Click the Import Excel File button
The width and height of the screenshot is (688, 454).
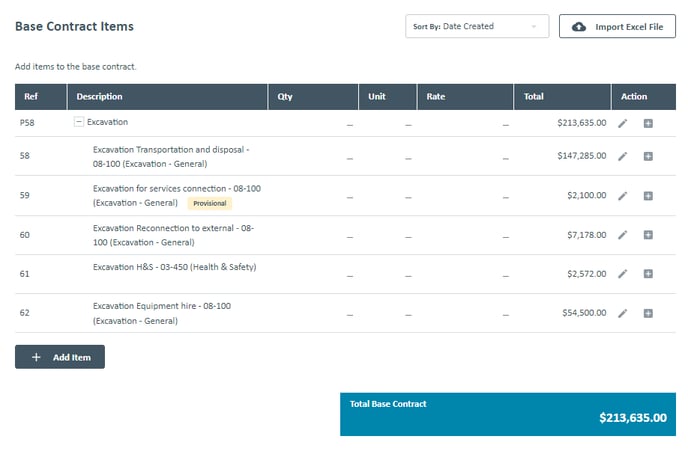[617, 26]
